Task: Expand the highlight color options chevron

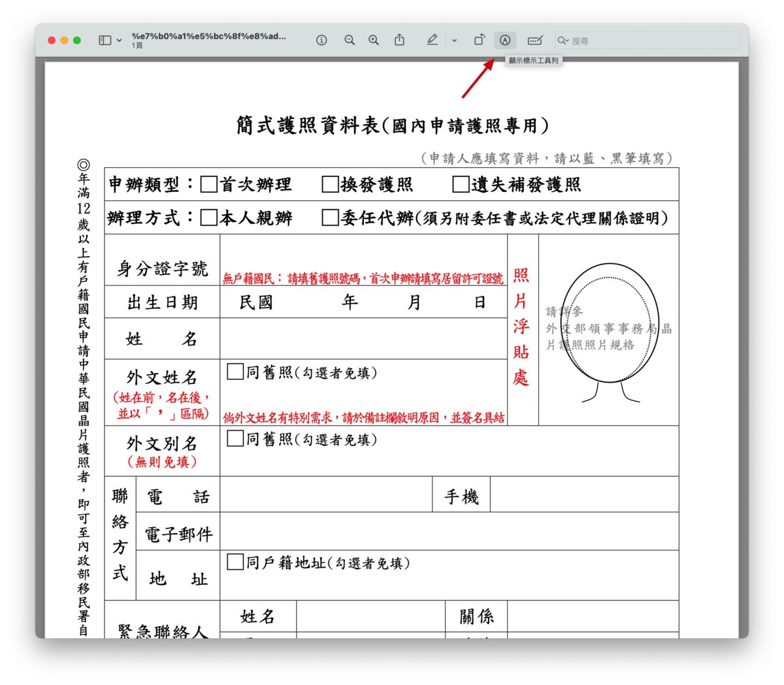Action: click(x=454, y=40)
